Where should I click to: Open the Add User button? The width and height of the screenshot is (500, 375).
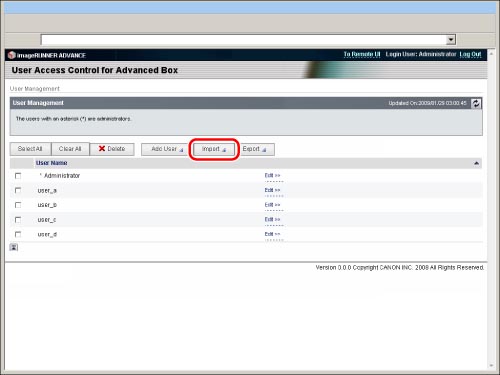[x=164, y=149]
